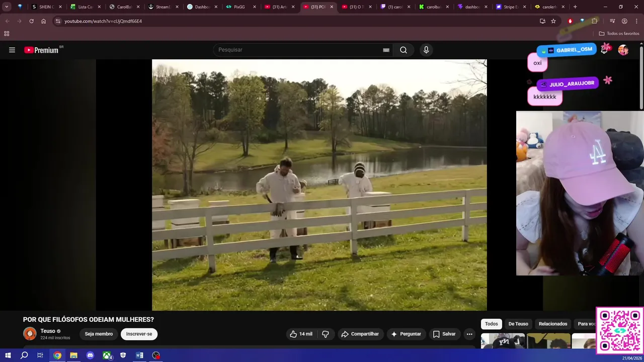Open File Explorer from the taskbar
The image size is (644, 362).
click(x=73, y=355)
